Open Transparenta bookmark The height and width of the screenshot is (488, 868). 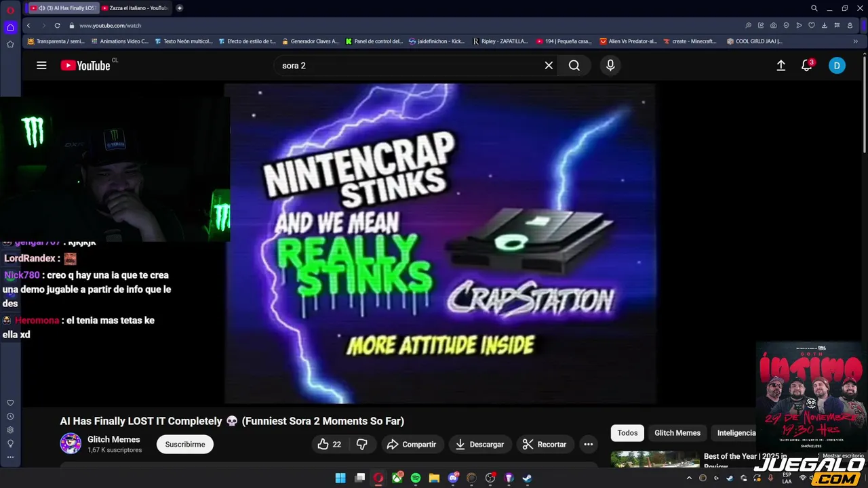pyautogui.click(x=56, y=41)
